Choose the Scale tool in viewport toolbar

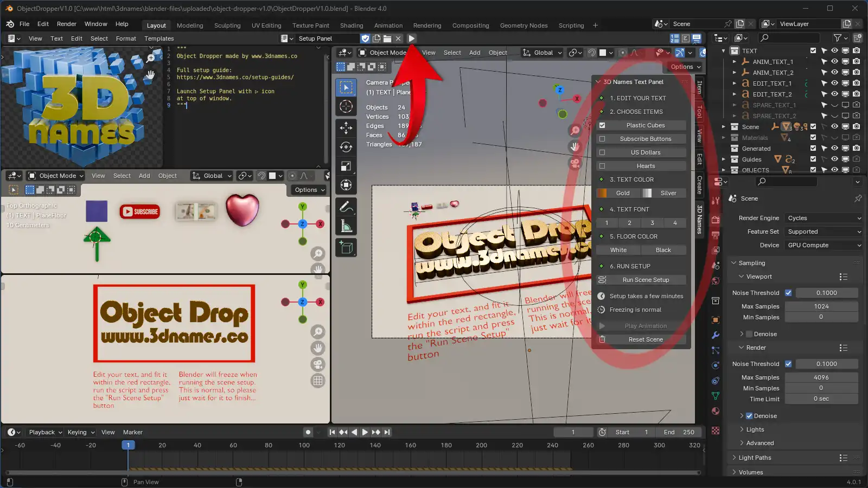(x=346, y=166)
